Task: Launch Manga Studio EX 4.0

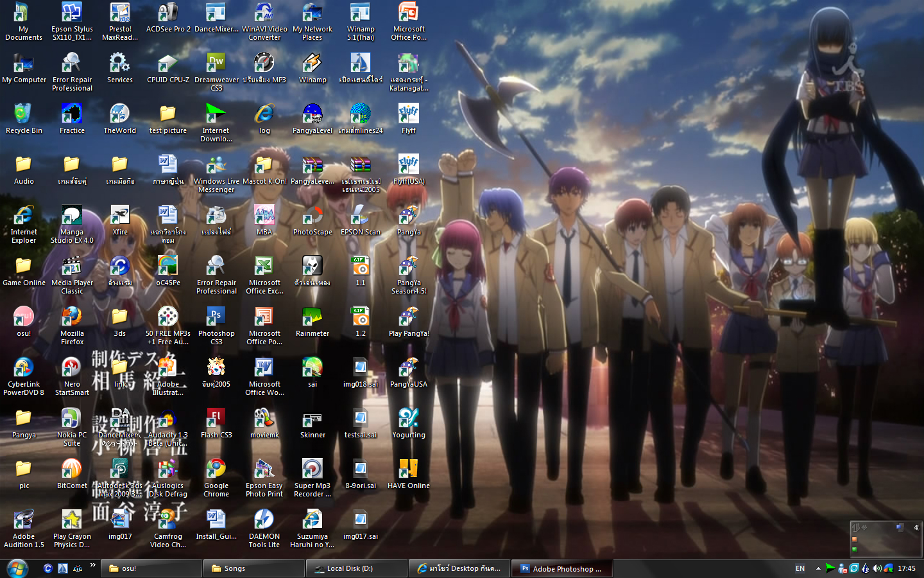Action: click(x=72, y=224)
